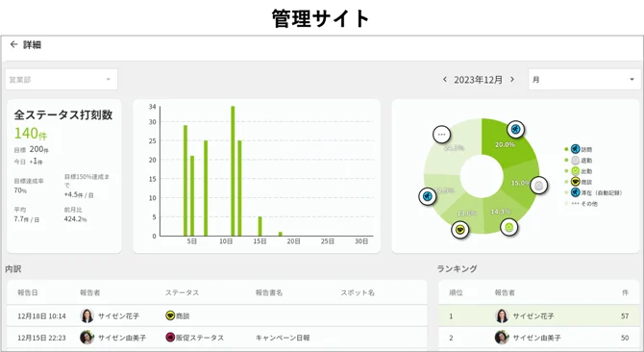The width and height of the screenshot is (644, 352).
Task: Open サイゼン由美子 avatar in 内訳 table
Action: (x=87, y=338)
